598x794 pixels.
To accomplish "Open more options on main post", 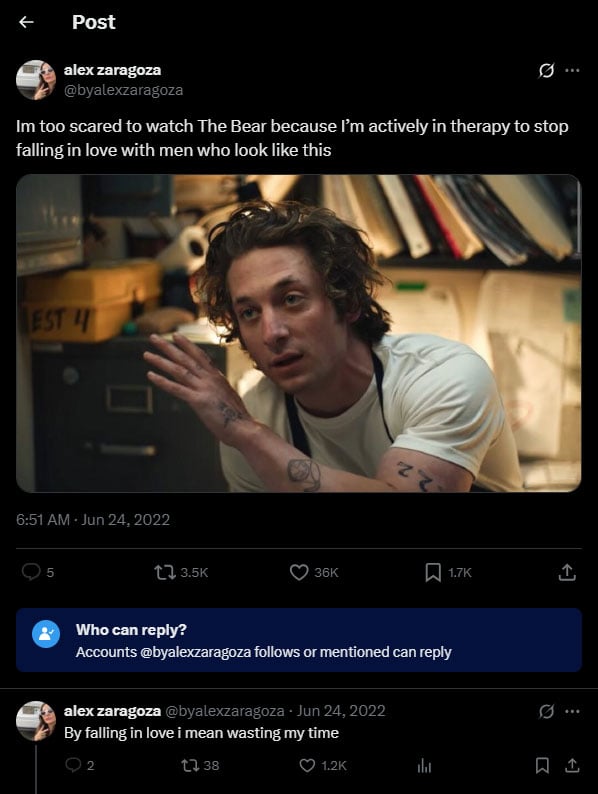I will [x=572, y=70].
